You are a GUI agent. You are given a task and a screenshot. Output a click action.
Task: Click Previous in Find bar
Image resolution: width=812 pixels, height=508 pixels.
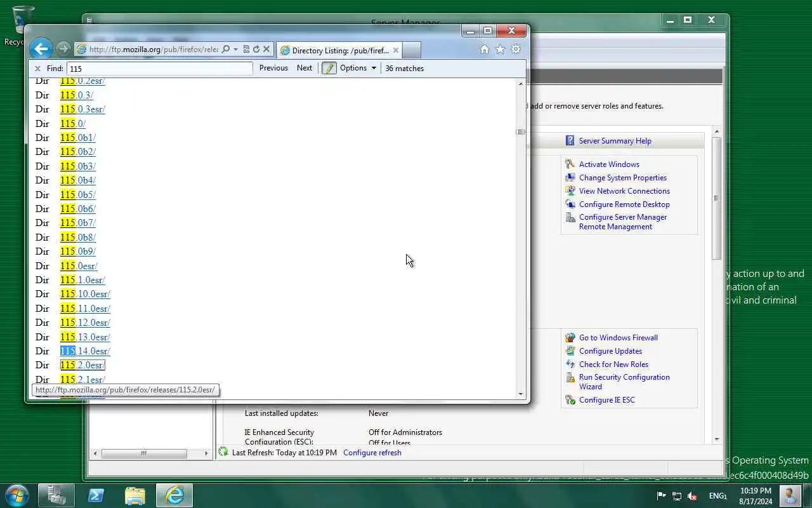[273, 68]
